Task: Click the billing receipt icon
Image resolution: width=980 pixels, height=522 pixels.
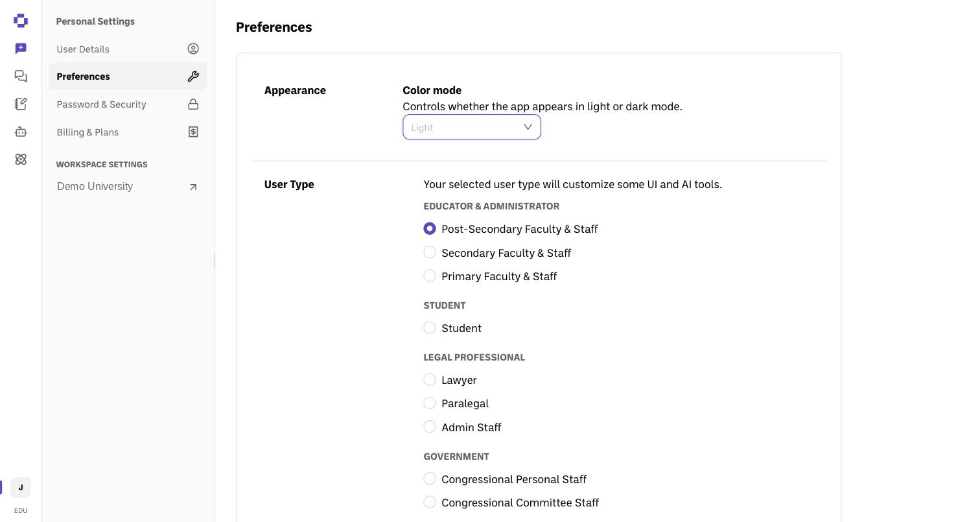Action: (193, 132)
